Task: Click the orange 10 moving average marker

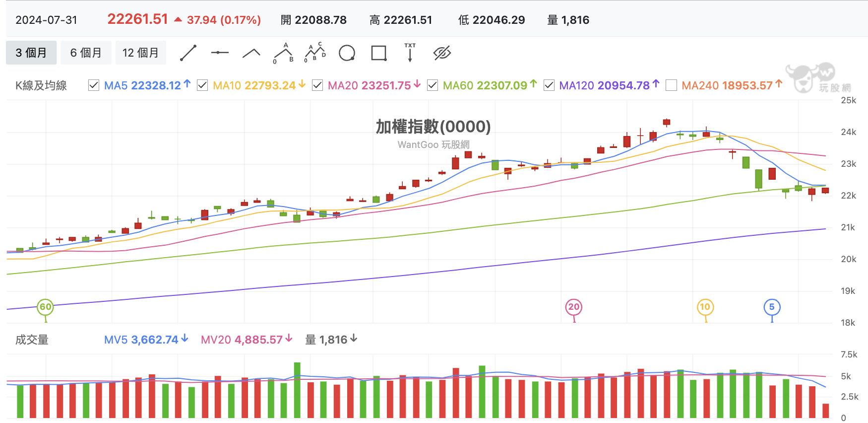Action: [705, 307]
